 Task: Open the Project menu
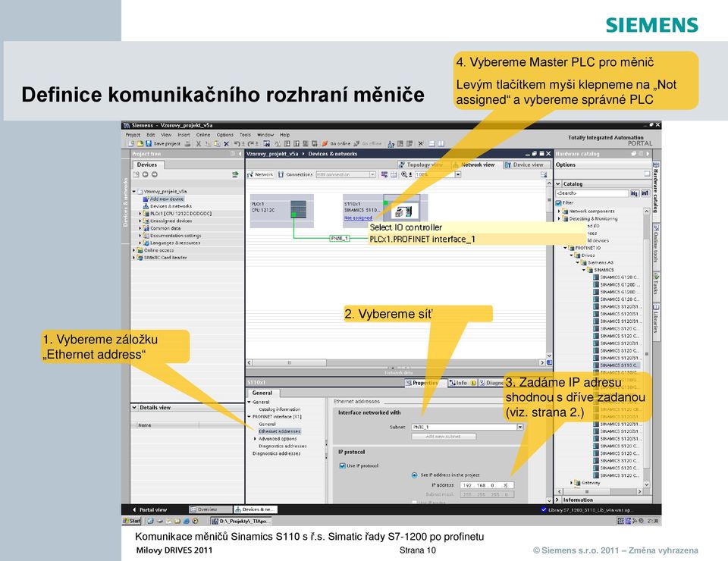pyautogui.click(x=133, y=135)
